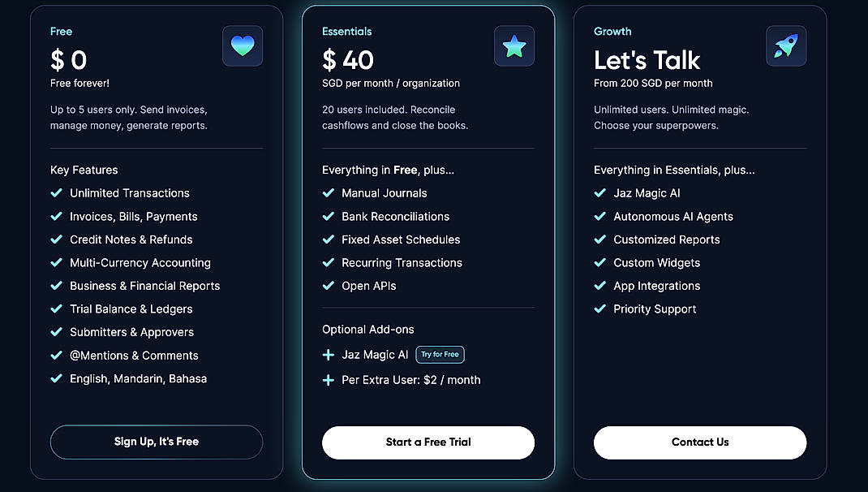Viewport: 868px width, 492px height.
Task: Click the heart icon on the Free plan
Action: coord(242,46)
